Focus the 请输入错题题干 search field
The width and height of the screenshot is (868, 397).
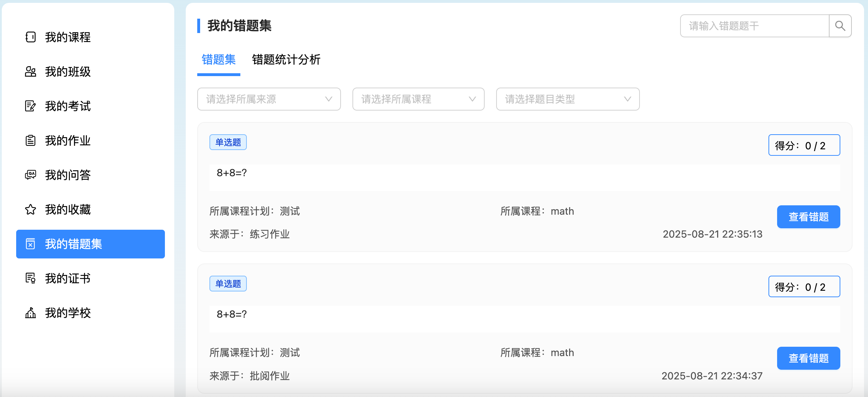(x=754, y=26)
